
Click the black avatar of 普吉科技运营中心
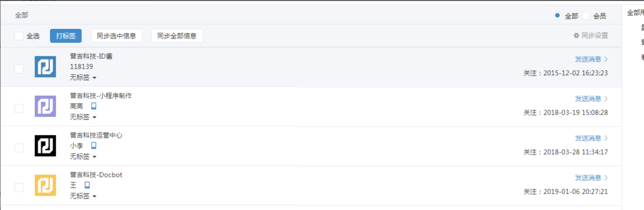tap(45, 146)
